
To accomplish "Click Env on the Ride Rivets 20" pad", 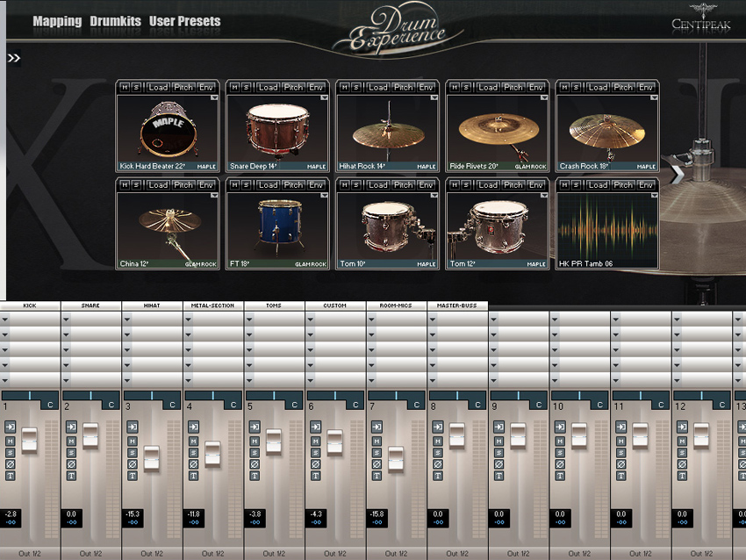I will coord(535,87).
